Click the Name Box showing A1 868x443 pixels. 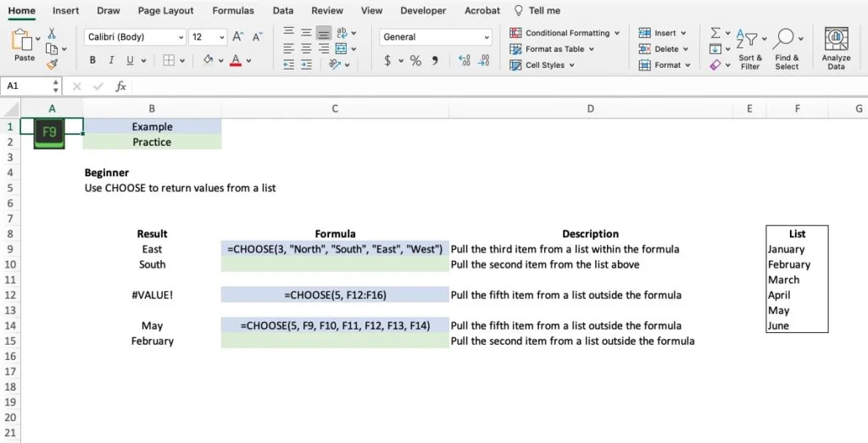(25, 86)
